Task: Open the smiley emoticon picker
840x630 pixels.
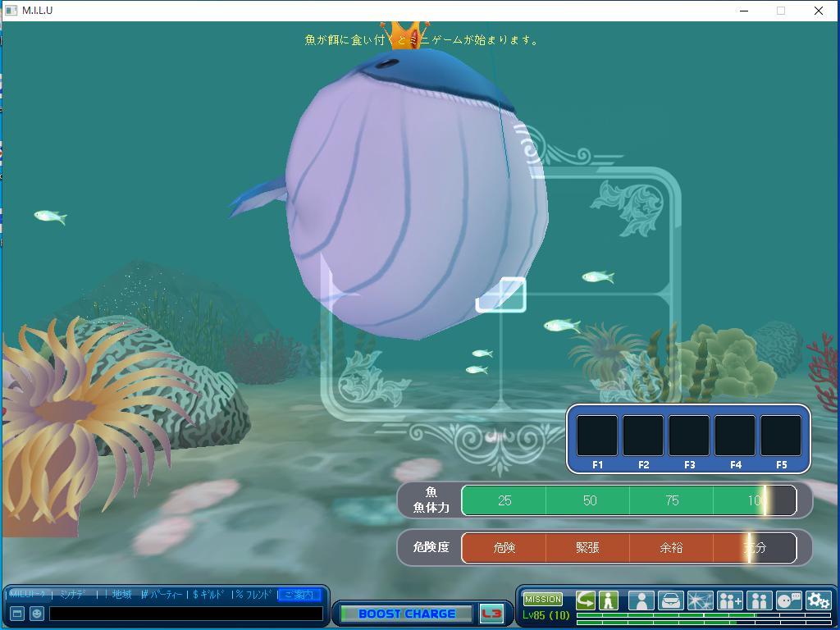Action: 36,614
